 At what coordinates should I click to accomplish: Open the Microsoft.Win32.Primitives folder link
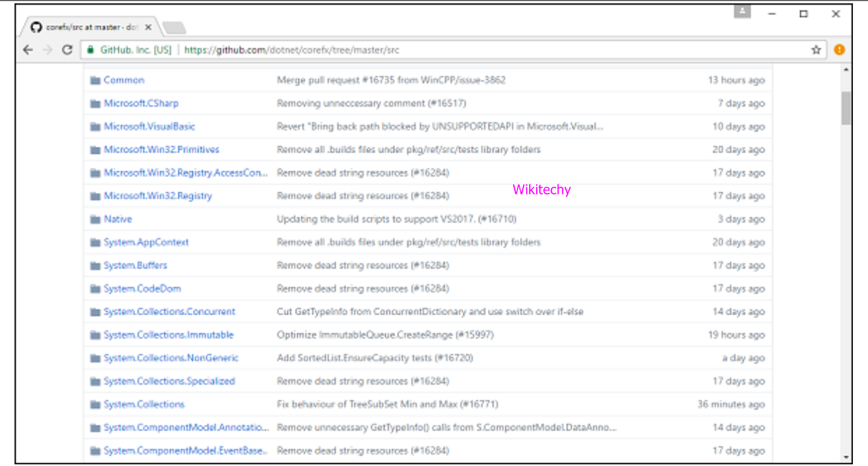click(x=161, y=150)
